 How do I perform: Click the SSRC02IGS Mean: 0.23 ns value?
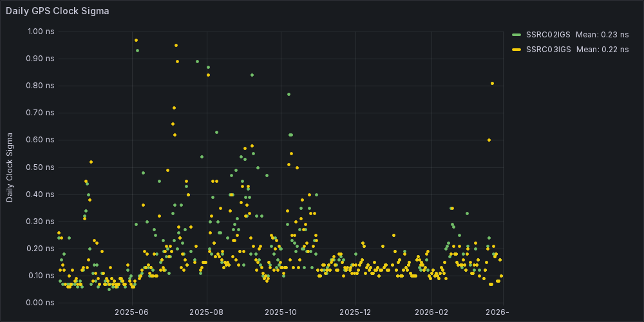click(x=602, y=35)
